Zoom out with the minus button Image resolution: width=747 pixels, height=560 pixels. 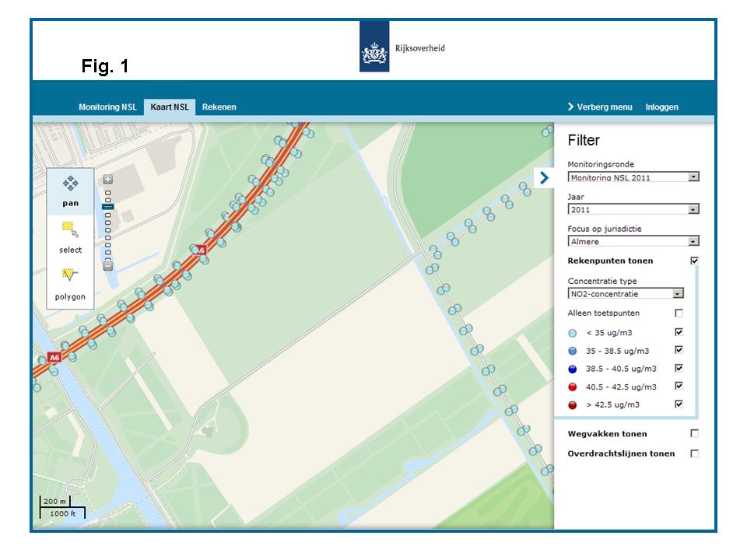point(108,266)
